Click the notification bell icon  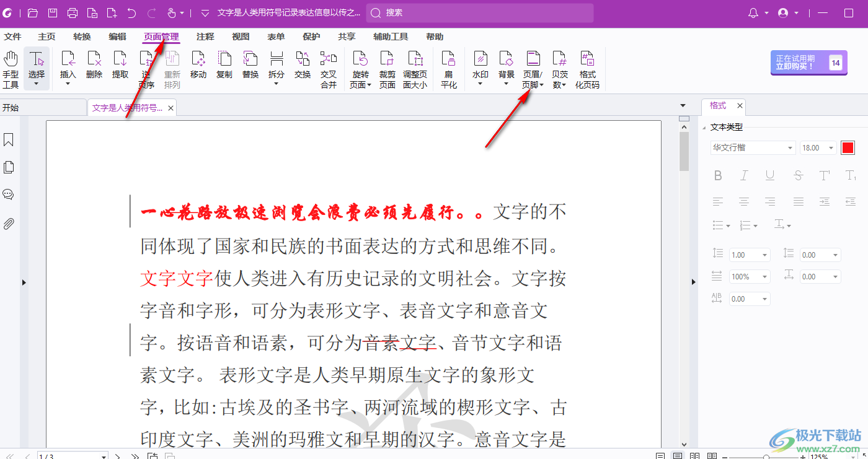(753, 13)
